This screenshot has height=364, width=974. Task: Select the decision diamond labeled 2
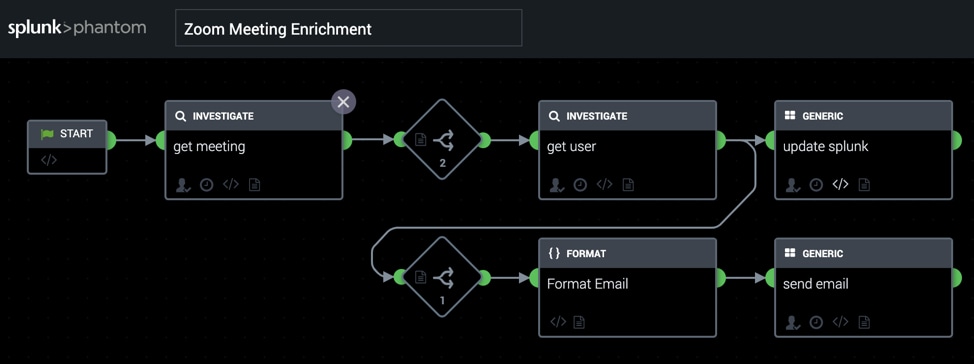(x=442, y=140)
